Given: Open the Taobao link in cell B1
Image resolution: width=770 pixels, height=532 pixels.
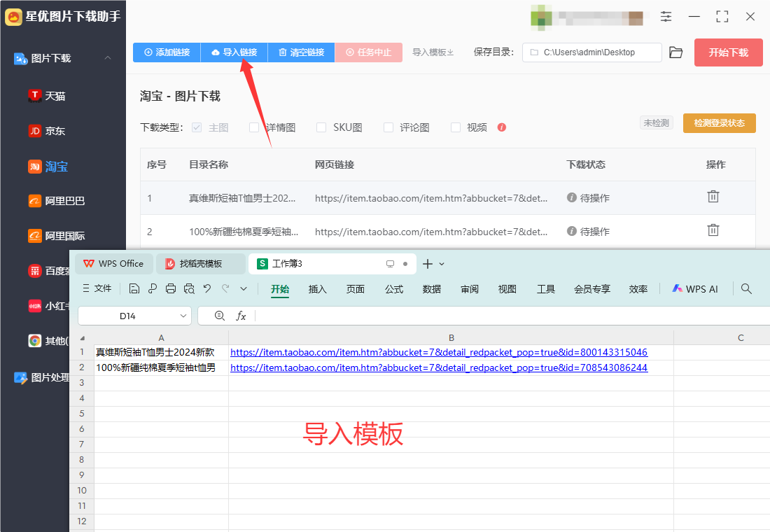Looking at the screenshot, I should [439, 352].
